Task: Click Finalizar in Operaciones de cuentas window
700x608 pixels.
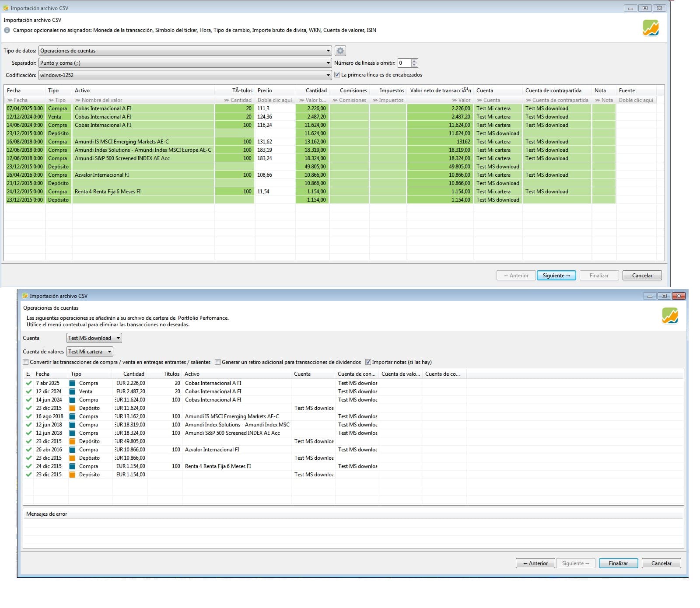Action: pyautogui.click(x=618, y=563)
